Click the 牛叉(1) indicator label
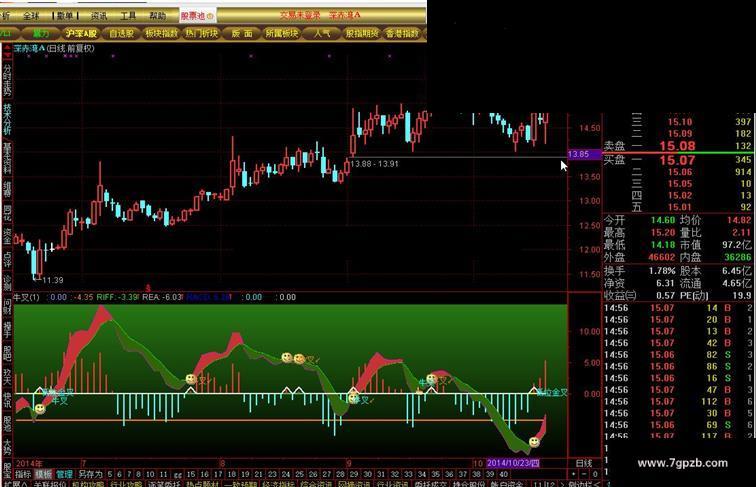The width and height of the screenshot is (756, 487). point(27,297)
